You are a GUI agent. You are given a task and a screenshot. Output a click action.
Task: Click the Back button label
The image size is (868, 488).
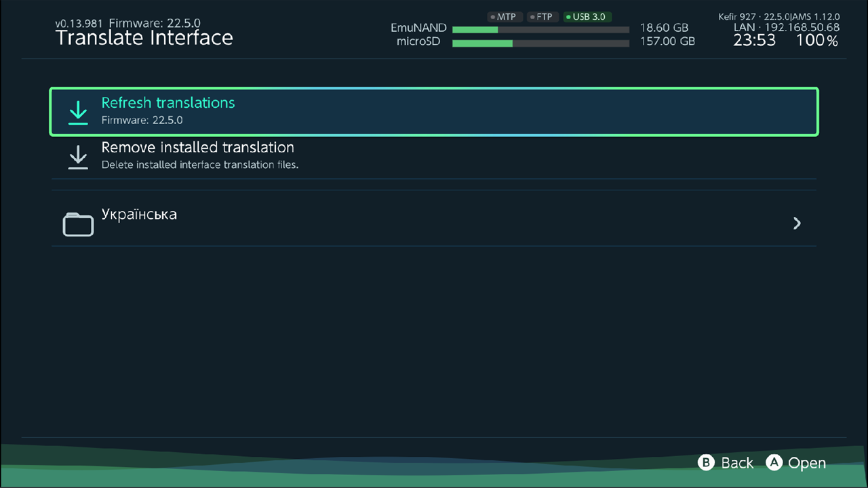pyautogui.click(x=737, y=463)
